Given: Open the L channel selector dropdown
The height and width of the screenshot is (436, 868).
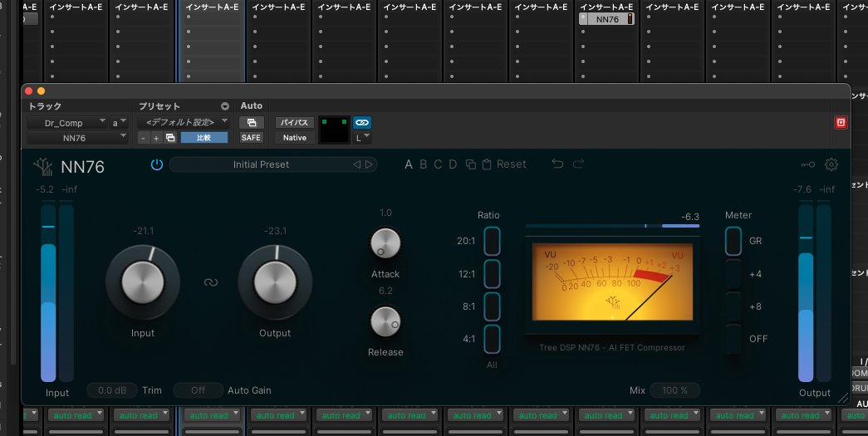Looking at the screenshot, I should tap(362, 138).
